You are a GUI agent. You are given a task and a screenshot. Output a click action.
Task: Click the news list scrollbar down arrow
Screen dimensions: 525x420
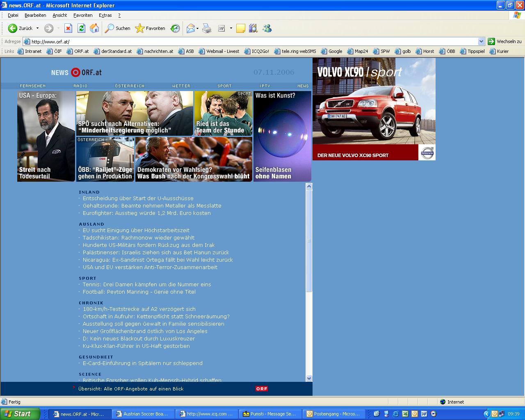309,378
